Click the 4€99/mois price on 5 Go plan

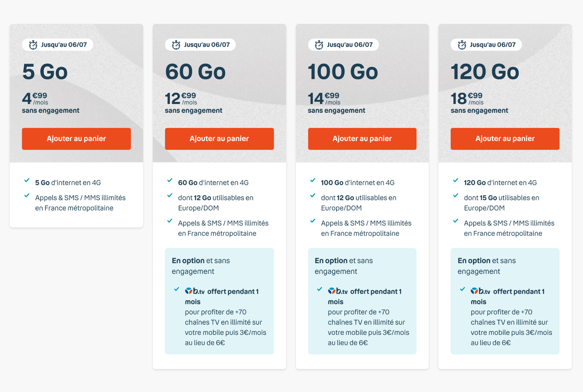pyautogui.click(x=35, y=99)
